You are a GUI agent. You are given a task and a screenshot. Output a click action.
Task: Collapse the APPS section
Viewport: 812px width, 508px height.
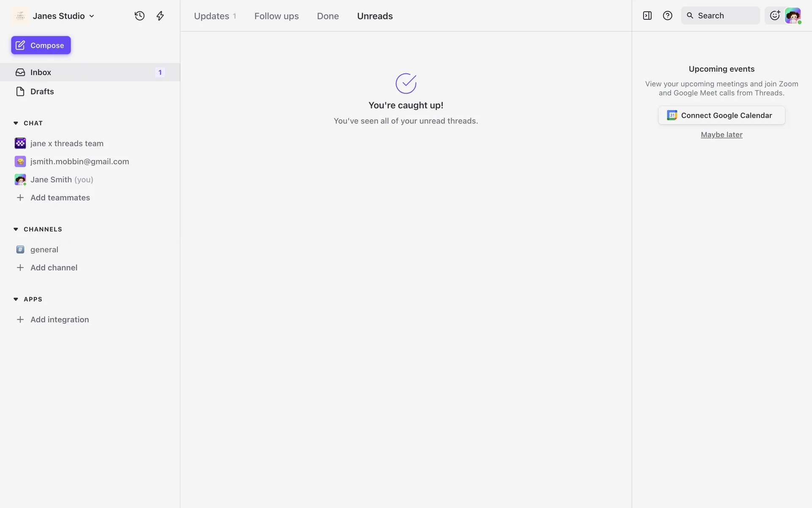[x=16, y=299]
